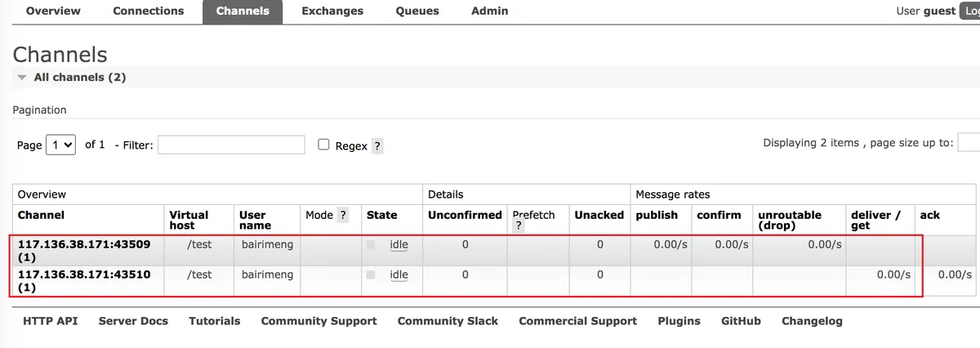980x348 pixels.
Task: Open the Page number dropdown
Action: point(61,145)
